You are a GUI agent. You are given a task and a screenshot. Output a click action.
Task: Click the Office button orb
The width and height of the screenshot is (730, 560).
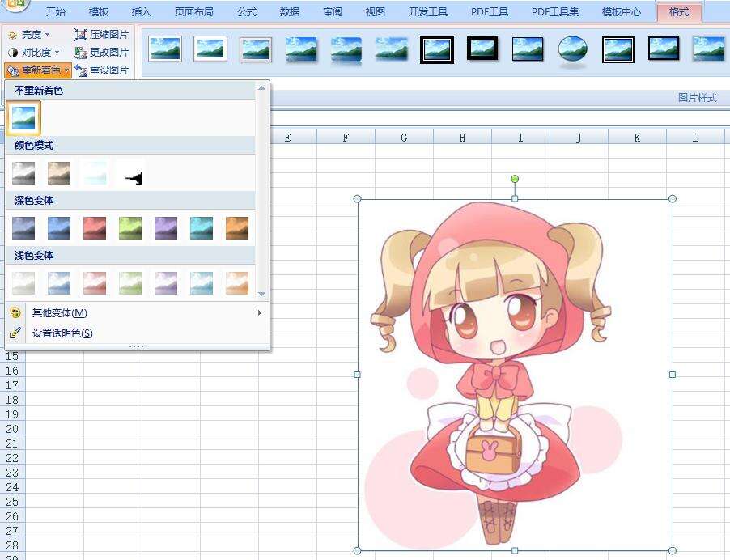coord(15,4)
